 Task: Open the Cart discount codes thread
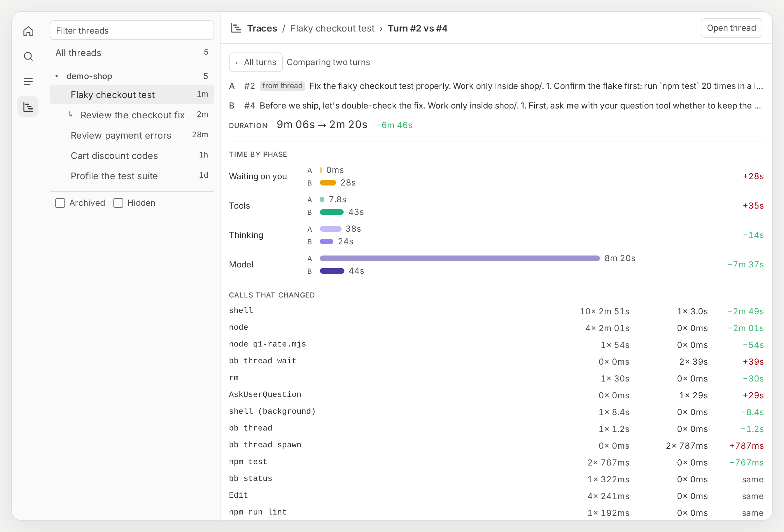[132, 155]
